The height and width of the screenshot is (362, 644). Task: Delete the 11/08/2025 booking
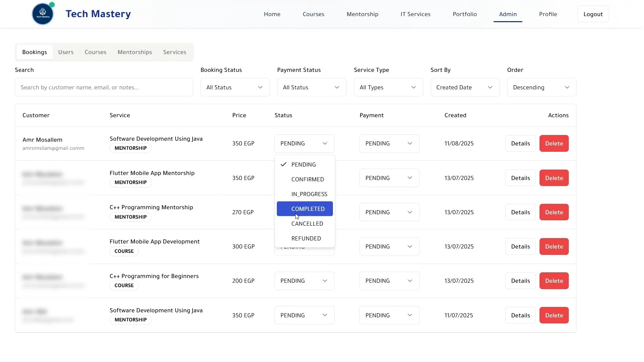pyautogui.click(x=554, y=143)
